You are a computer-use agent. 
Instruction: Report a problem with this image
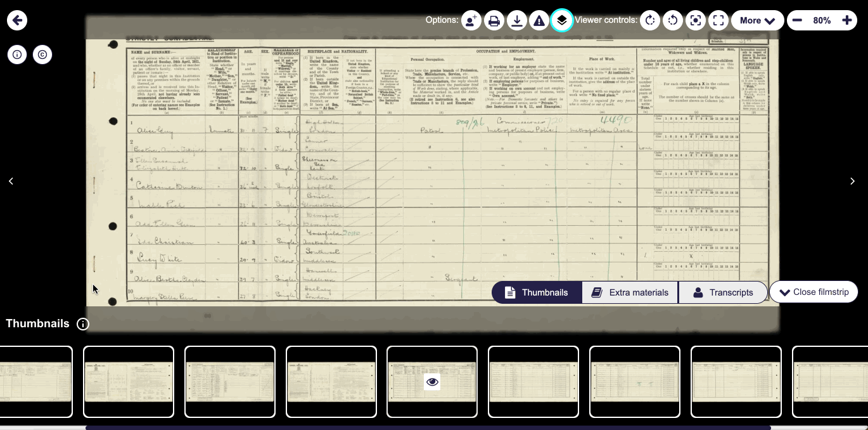539,20
